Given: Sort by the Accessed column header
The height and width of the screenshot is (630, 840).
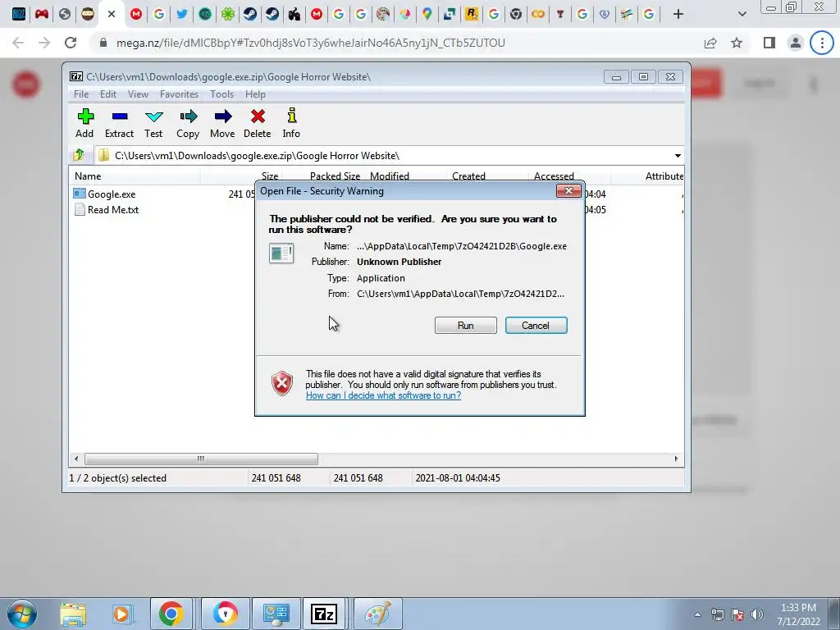Looking at the screenshot, I should [554, 176].
